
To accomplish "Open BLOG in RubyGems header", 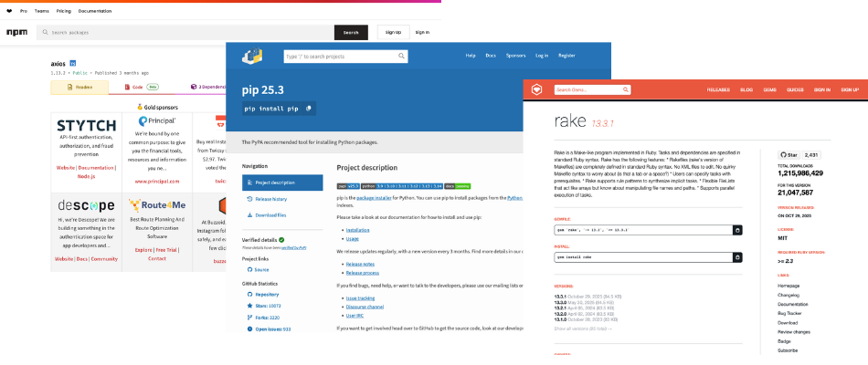I will (746, 89).
